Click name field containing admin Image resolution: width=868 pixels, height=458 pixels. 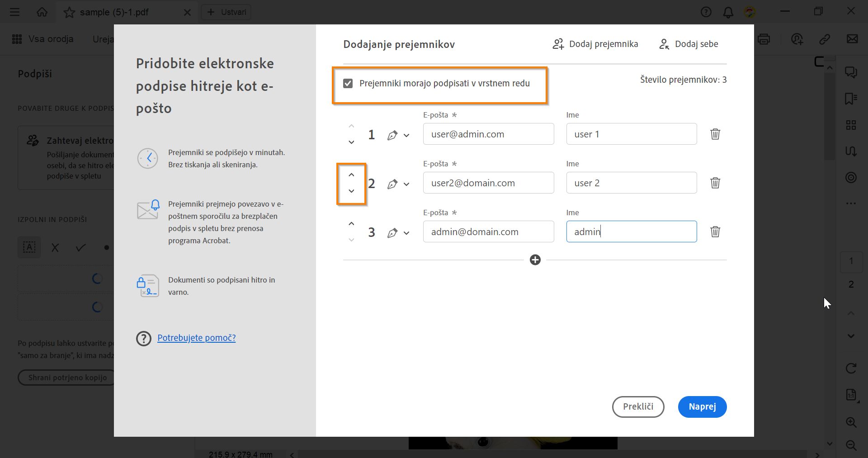tap(632, 231)
